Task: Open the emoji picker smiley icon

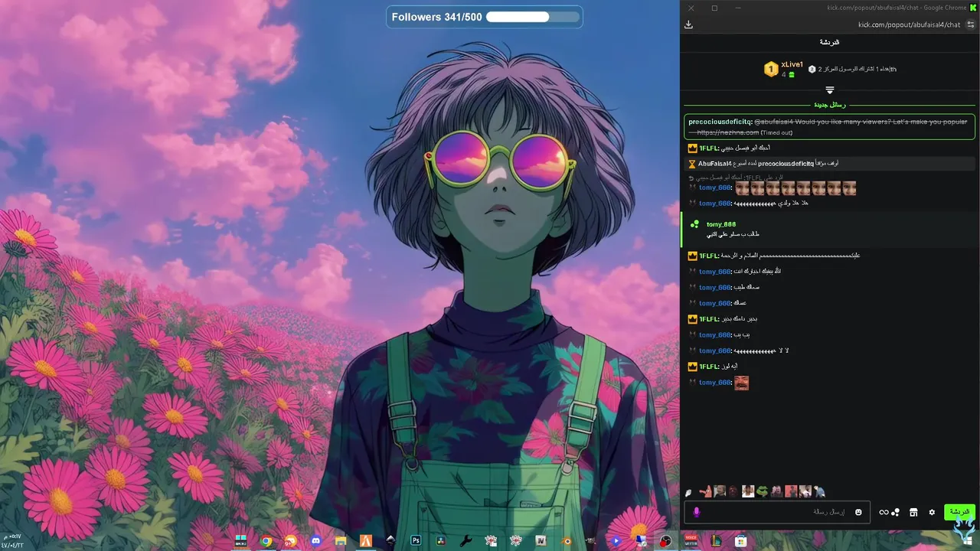Action: 858,512
